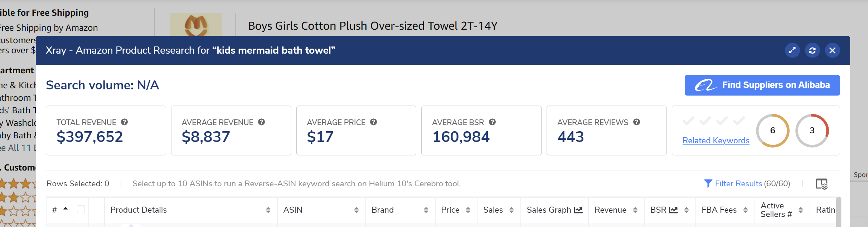Sort the table by Price
The width and height of the screenshot is (868, 227).
pyautogui.click(x=468, y=210)
